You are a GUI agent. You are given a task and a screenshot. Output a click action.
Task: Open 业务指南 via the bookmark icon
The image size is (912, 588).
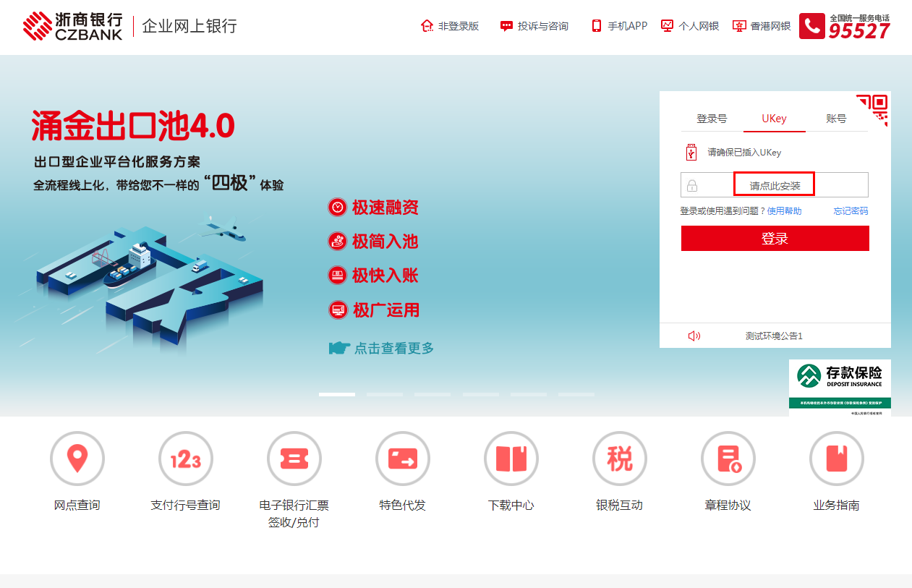837,459
